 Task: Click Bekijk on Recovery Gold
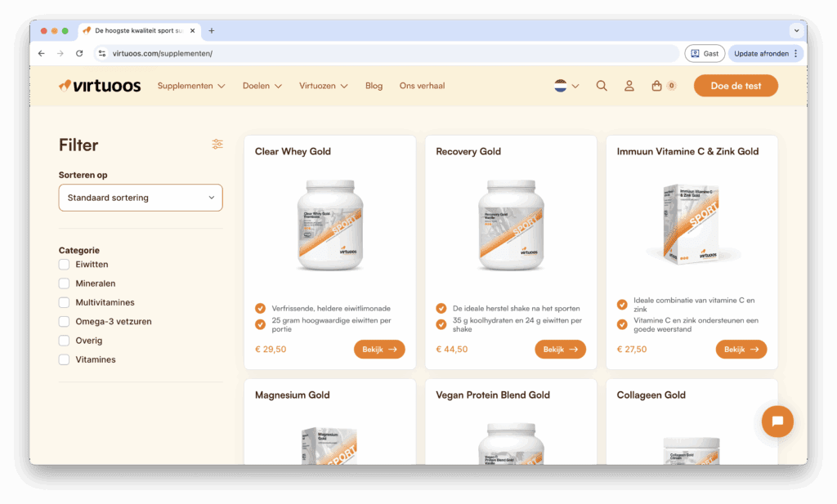tap(560, 349)
